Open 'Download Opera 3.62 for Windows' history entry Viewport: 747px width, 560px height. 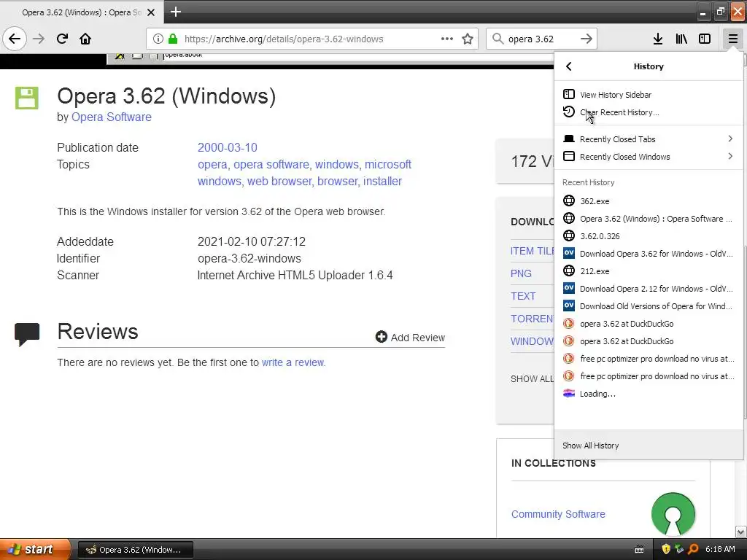point(649,253)
